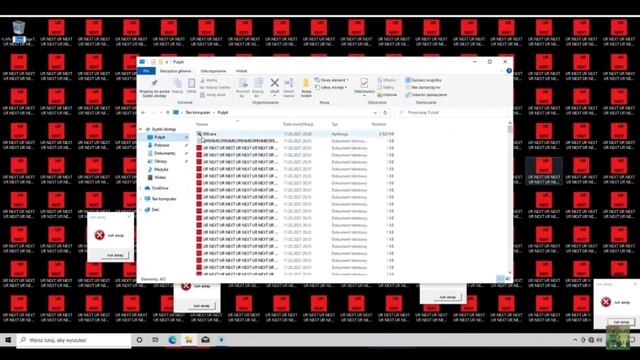Open the Łatwy dostęp dropdown

(x=346, y=87)
